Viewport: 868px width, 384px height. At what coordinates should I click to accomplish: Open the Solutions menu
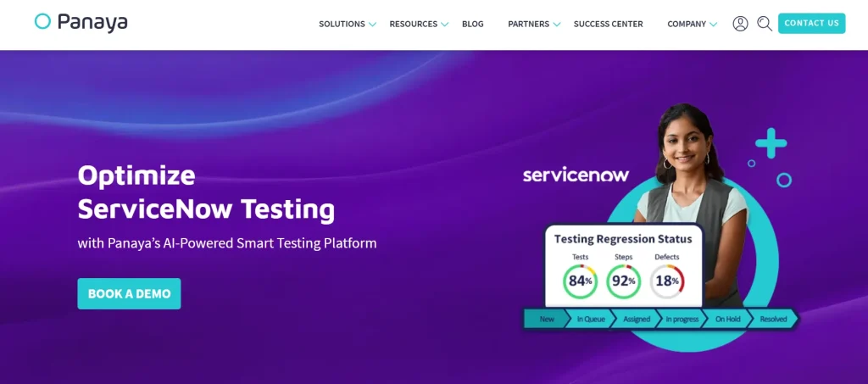(342, 24)
